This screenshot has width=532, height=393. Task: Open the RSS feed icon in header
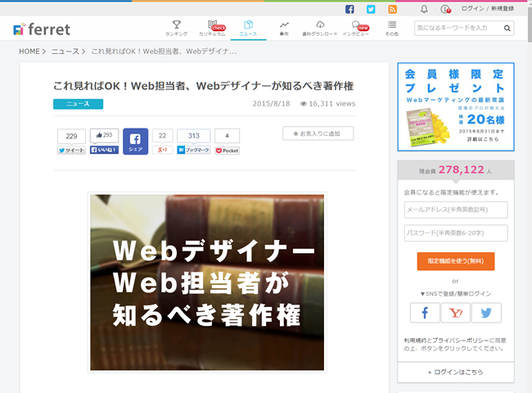pos(392,9)
